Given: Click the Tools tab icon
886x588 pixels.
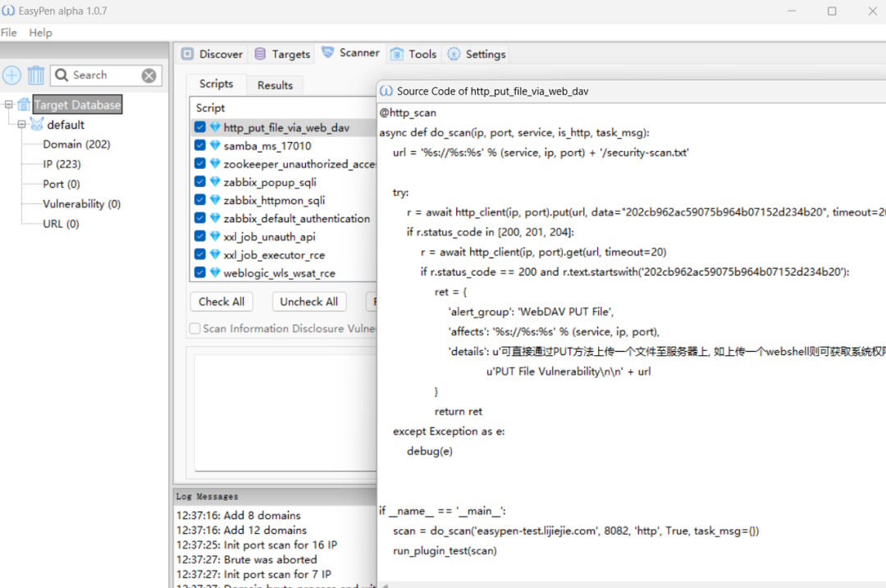Looking at the screenshot, I should point(397,54).
